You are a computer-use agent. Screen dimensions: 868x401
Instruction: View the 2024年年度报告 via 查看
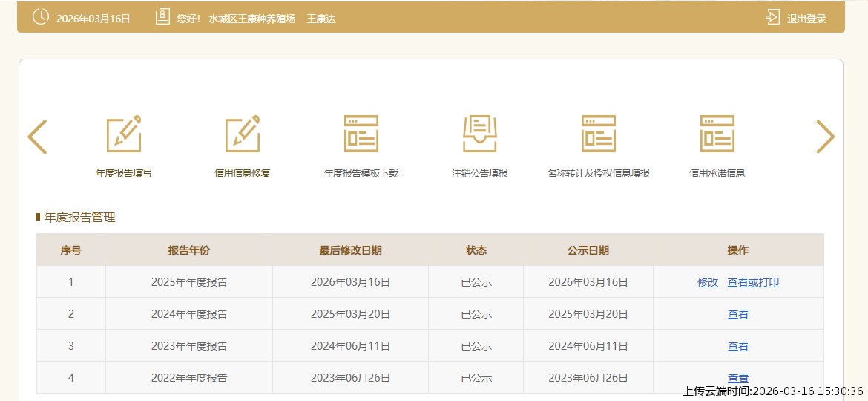pos(738,314)
